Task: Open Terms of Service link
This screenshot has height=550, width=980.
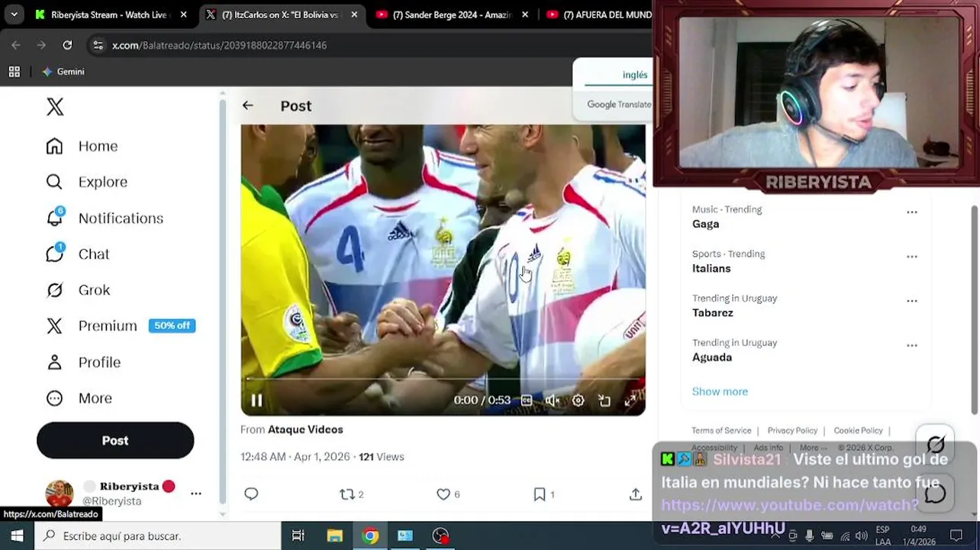Action: click(x=721, y=431)
